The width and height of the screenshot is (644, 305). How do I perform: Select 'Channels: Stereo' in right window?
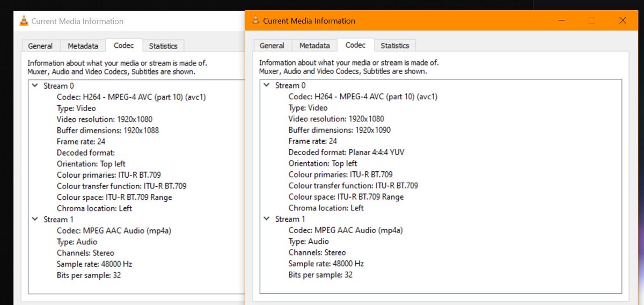pos(317,252)
